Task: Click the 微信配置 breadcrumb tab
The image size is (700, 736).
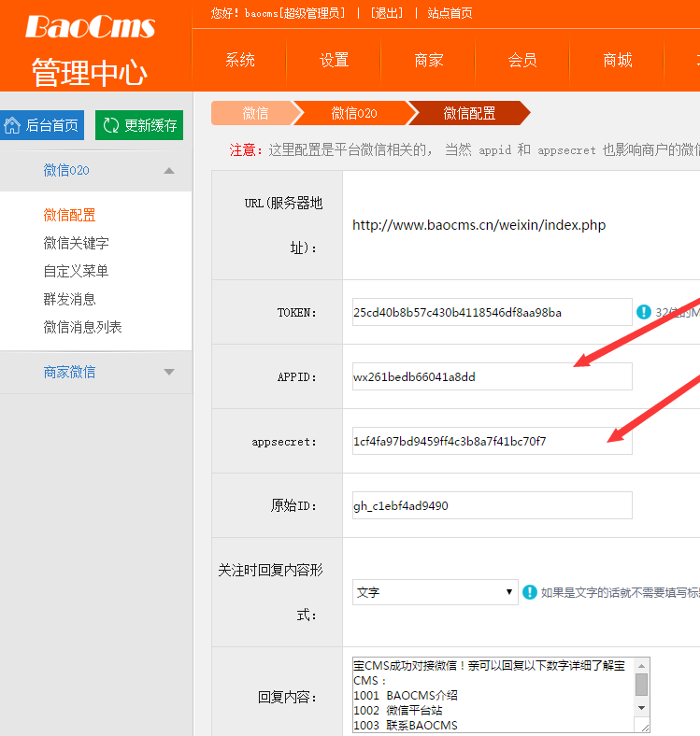Action: (x=469, y=113)
